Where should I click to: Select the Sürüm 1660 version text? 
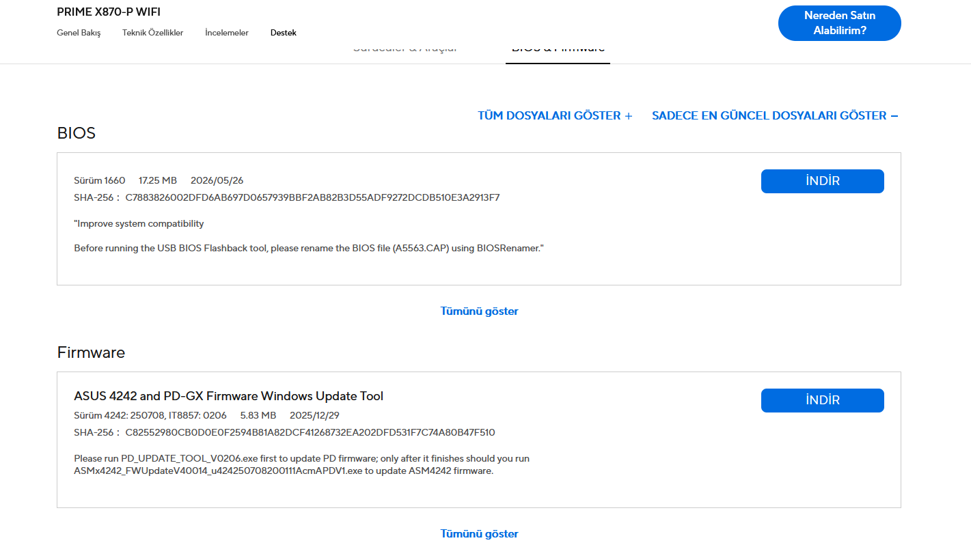tap(100, 180)
